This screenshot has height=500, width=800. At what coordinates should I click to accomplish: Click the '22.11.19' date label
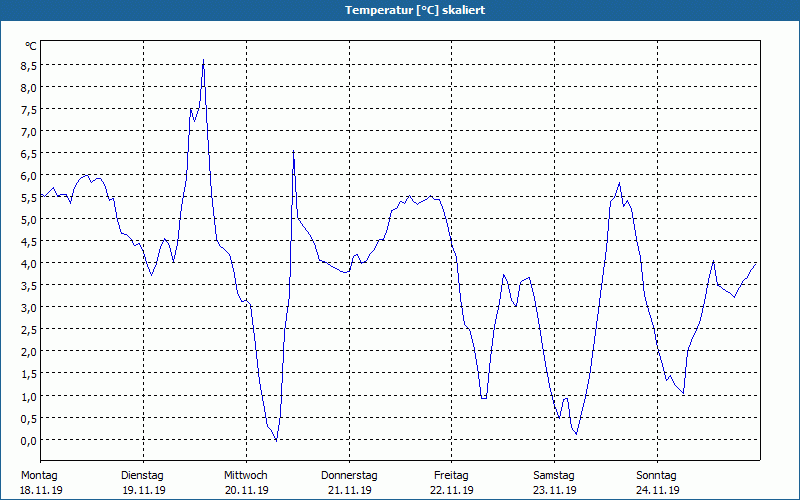coord(452,490)
